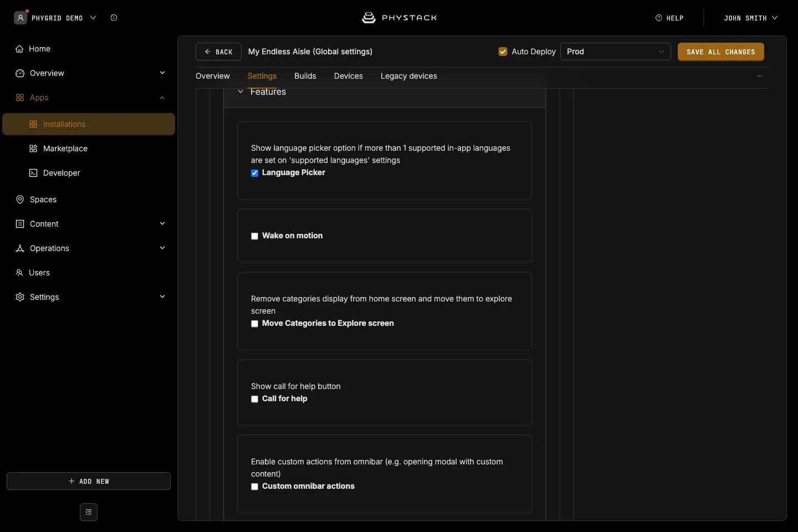Switch to the Overview tab
The height and width of the screenshot is (532, 798).
click(x=213, y=76)
